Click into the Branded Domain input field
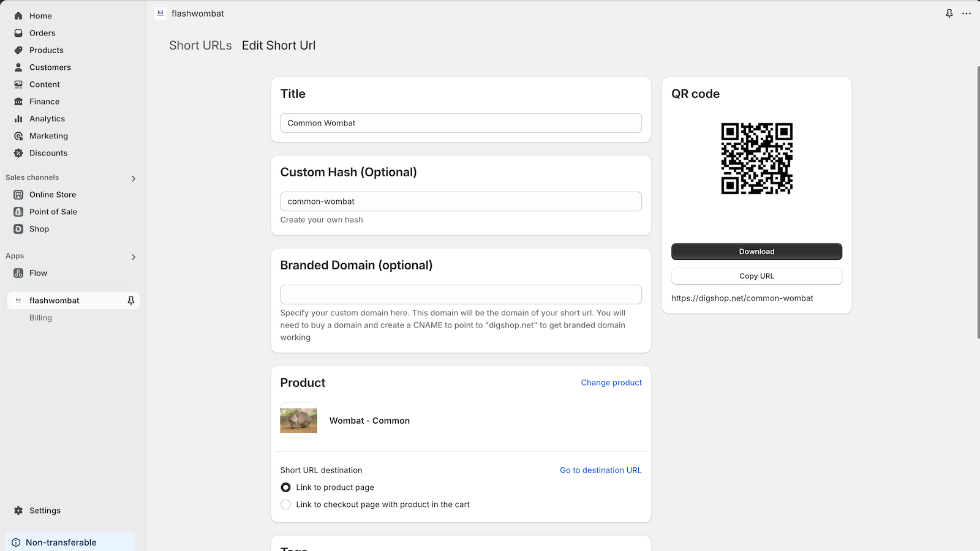The height and width of the screenshot is (551, 980). coord(461,294)
